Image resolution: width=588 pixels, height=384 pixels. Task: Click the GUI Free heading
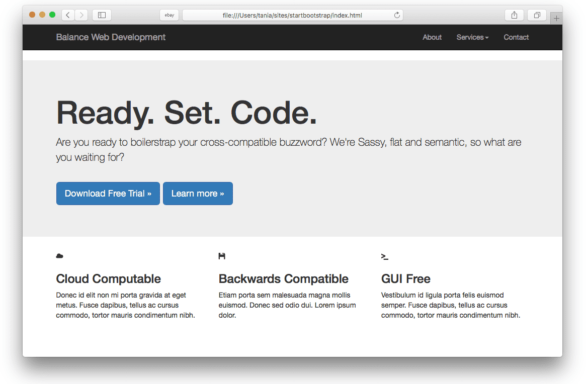click(406, 279)
